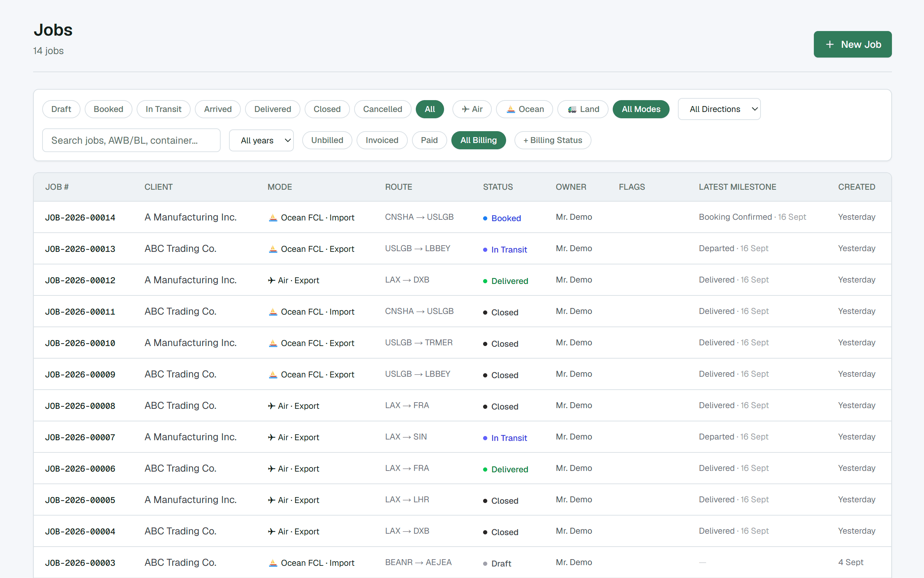Select the All Billing filter
Image resolution: width=924 pixels, height=578 pixels.
point(479,140)
